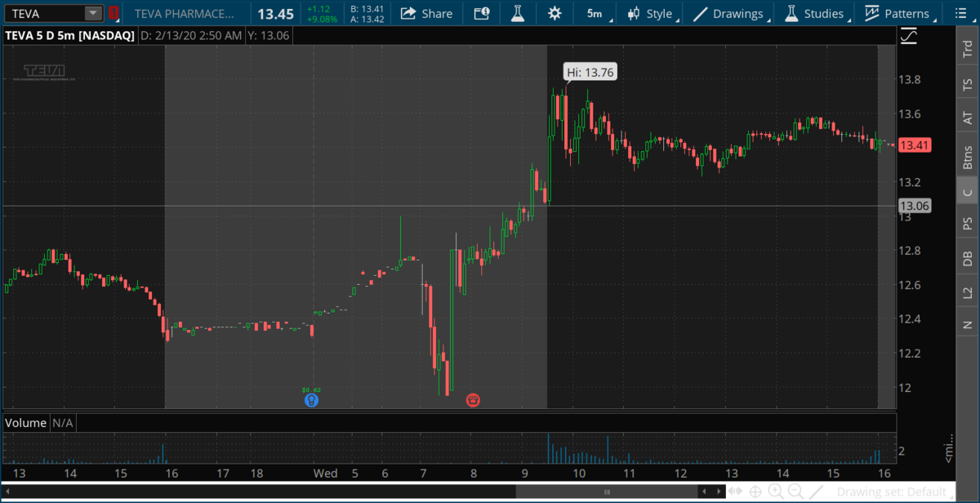Screen dimensions: 980x503
Task: Zoom in with the plus magnifier icon
Action: (775, 492)
